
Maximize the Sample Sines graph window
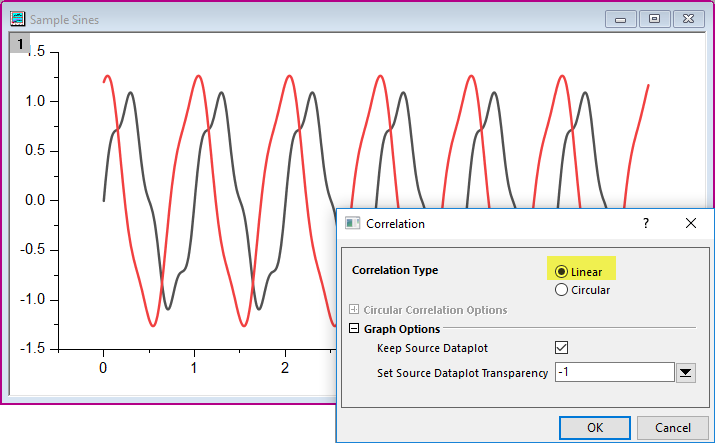point(655,18)
